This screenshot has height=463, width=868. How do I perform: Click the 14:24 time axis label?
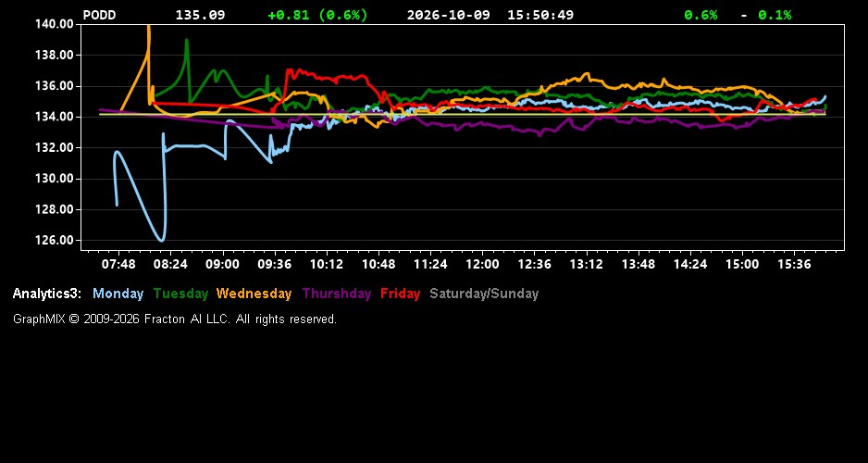(690, 265)
